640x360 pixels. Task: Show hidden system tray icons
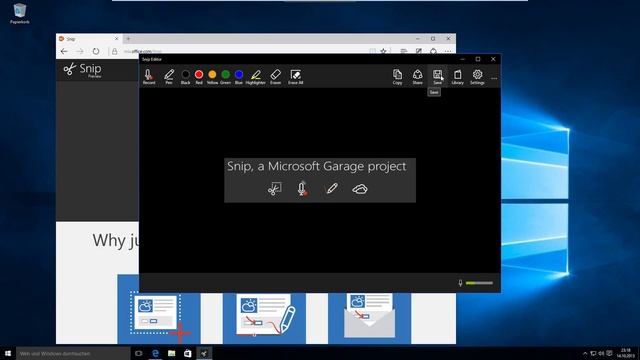coord(585,353)
